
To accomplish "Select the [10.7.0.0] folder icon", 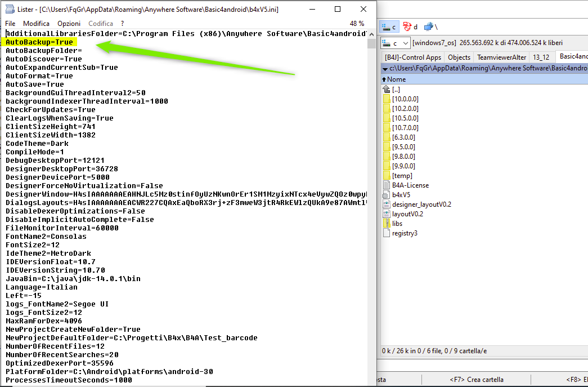I will [x=387, y=128].
